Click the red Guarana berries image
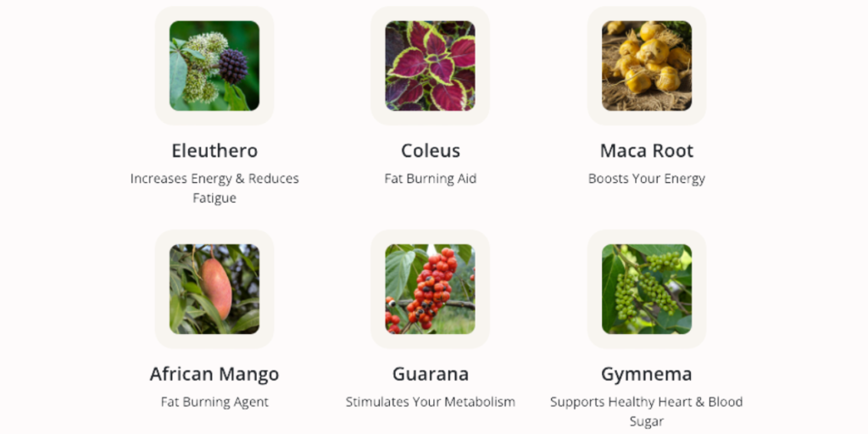The height and width of the screenshot is (434, 868). 430,289
